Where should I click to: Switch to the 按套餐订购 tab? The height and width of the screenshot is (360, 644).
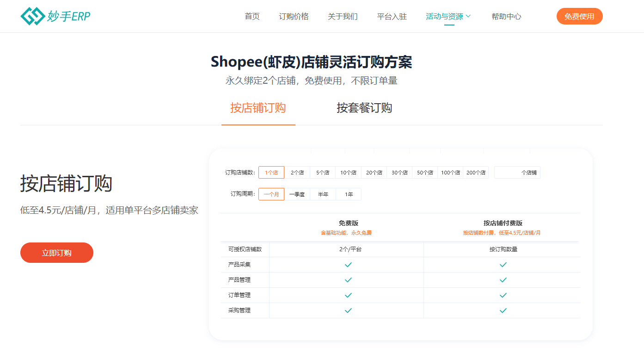coord(364,108)
